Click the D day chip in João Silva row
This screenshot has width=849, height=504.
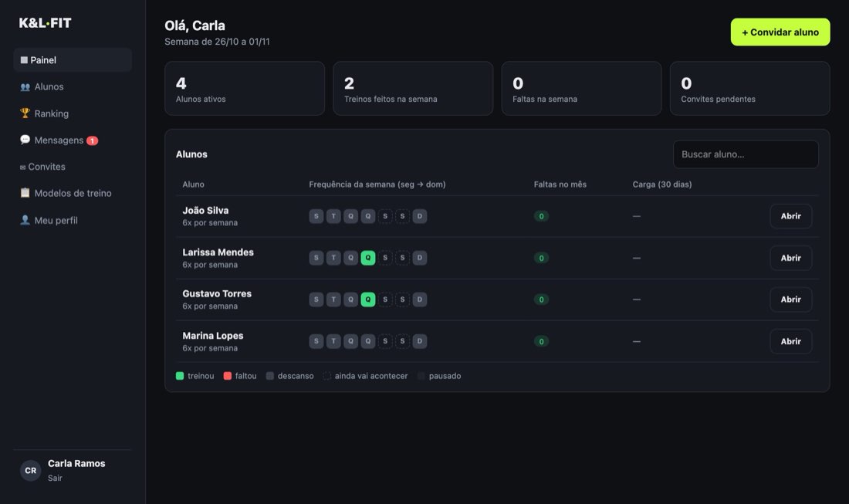click(420, 216)
